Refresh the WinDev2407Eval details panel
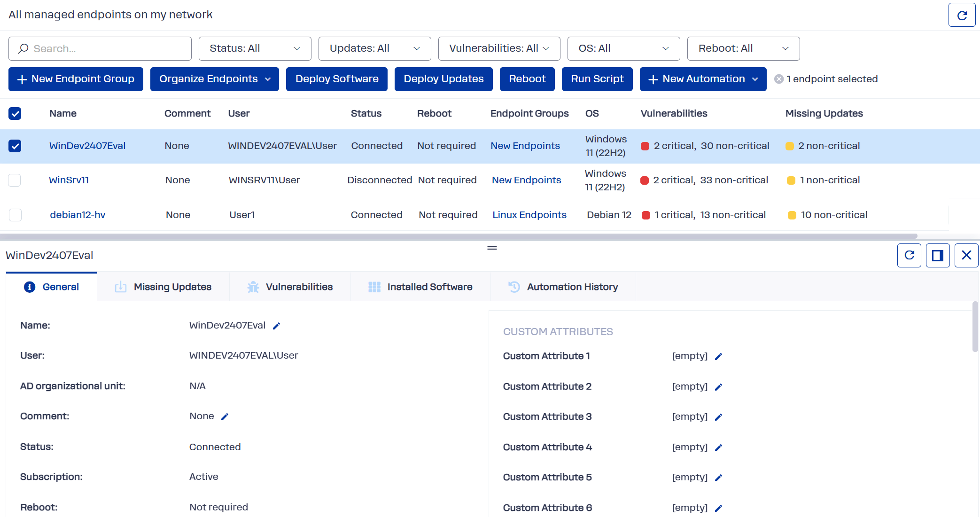The width and height of the screenshot is (980, 517). (909, 255)
